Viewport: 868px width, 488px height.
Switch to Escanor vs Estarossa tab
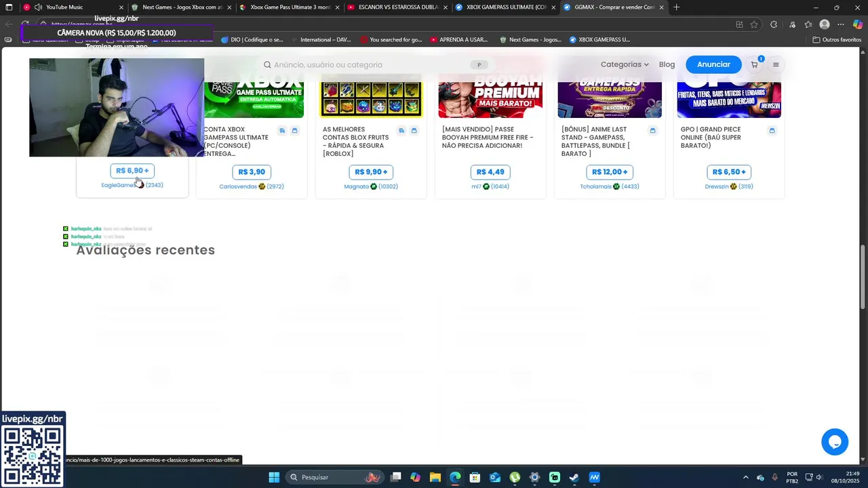pos(397,7)
